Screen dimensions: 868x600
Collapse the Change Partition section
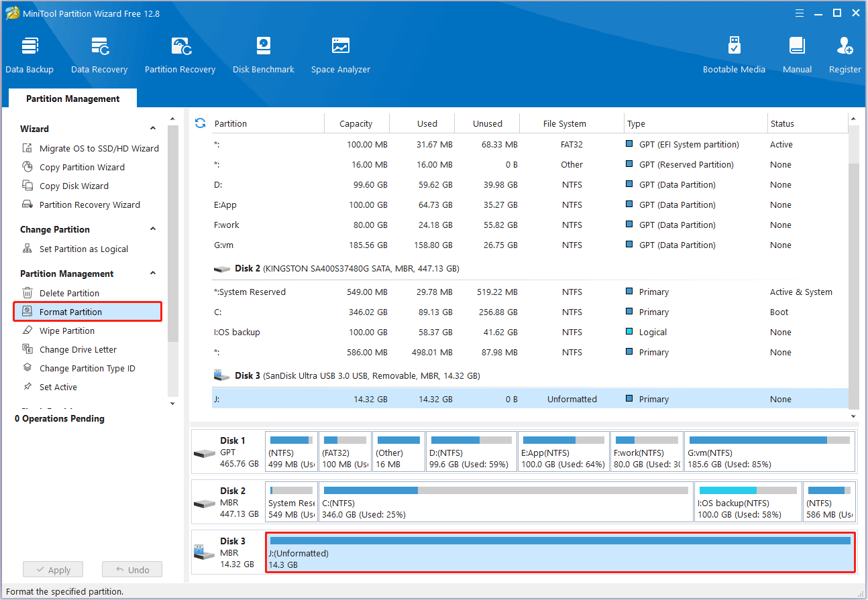pyautogui.click(x=153, y=229)
